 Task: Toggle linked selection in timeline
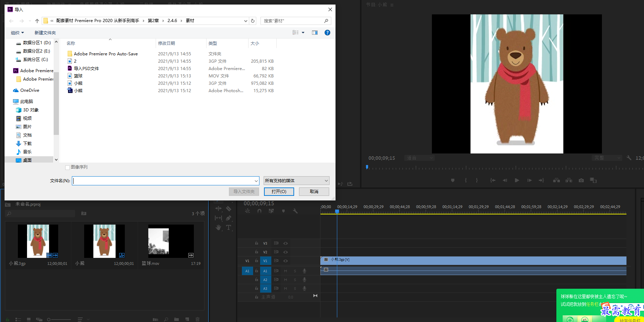coord(271,211)
